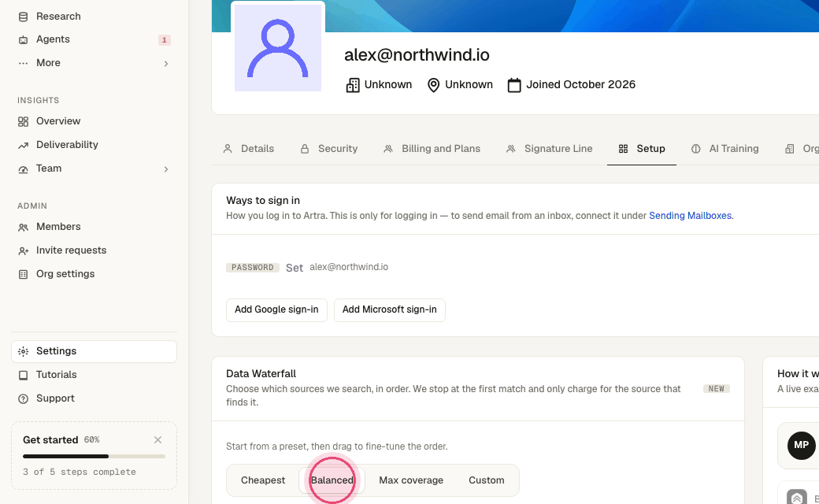The image size is (819, 504).
Task: Expand the More menu chevron
Action: point(166,64)
